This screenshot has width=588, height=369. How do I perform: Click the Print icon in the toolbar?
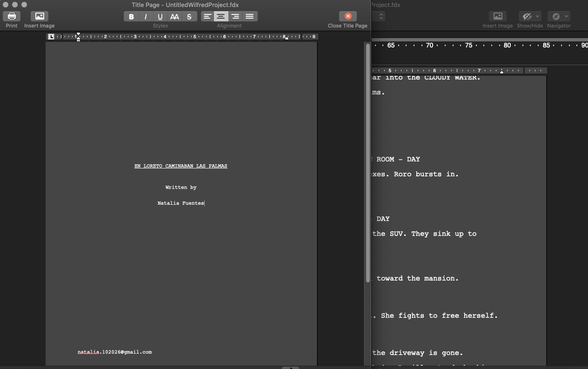tap(11, 16)
